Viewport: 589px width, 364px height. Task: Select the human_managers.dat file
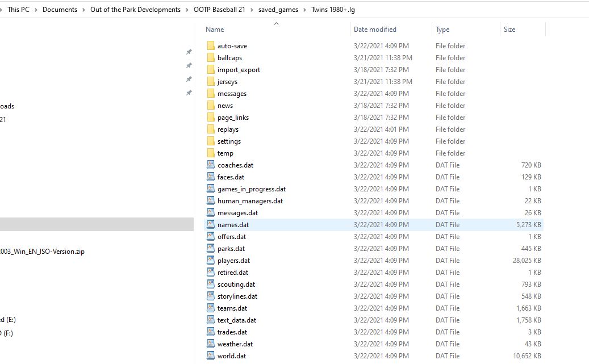click(250, 201)
